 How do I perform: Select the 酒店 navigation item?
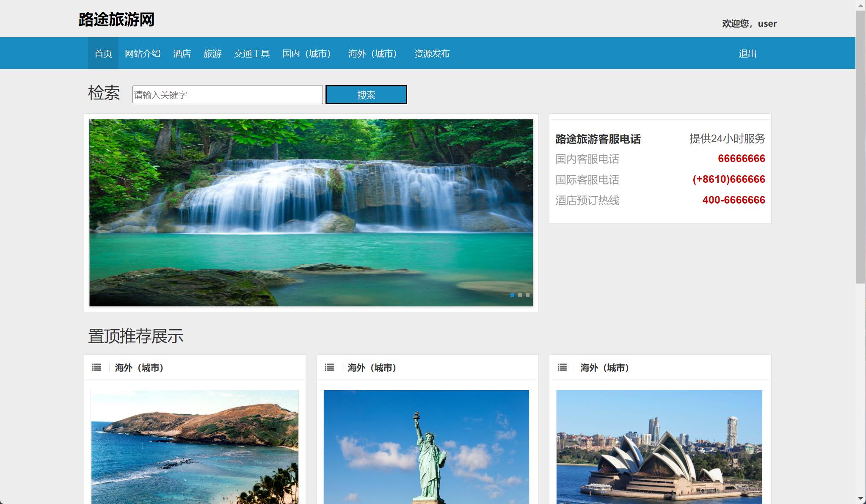(x=182, y=53)
